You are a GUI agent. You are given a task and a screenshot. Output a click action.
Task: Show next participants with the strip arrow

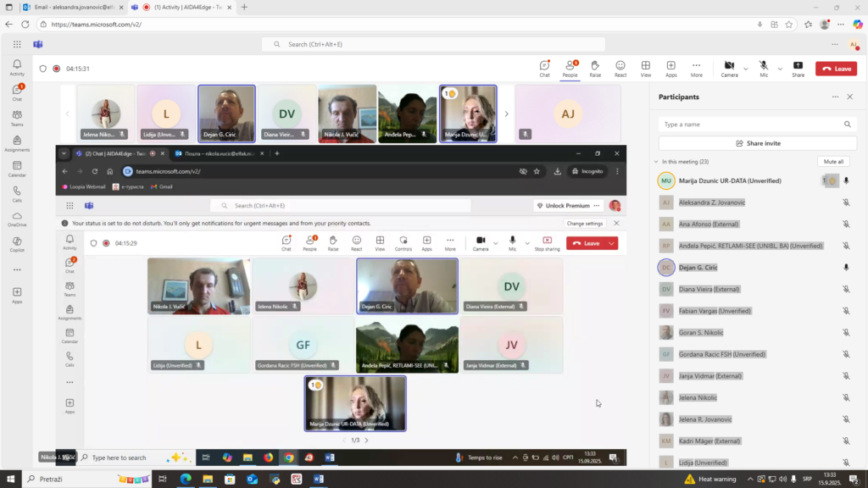pyautogui.click(x=507, y=114)
